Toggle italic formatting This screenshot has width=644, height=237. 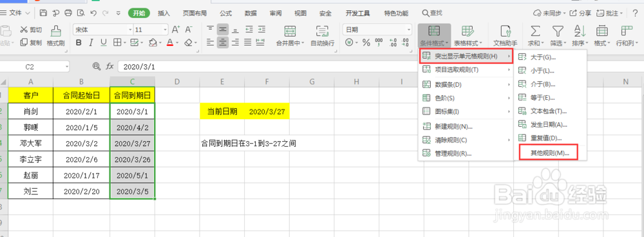91,43
